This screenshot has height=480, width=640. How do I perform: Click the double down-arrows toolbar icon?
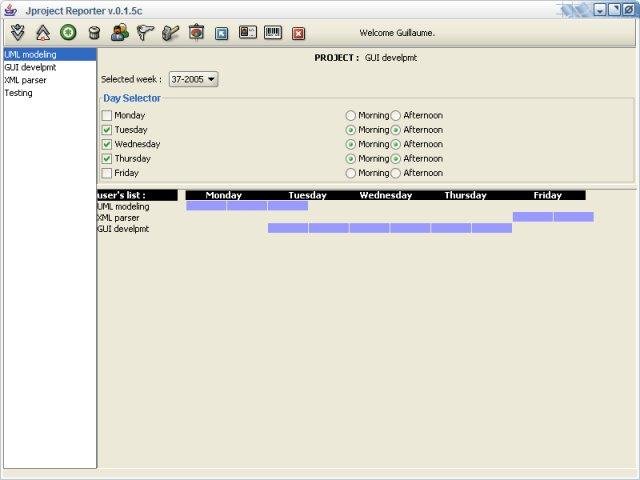18,33
